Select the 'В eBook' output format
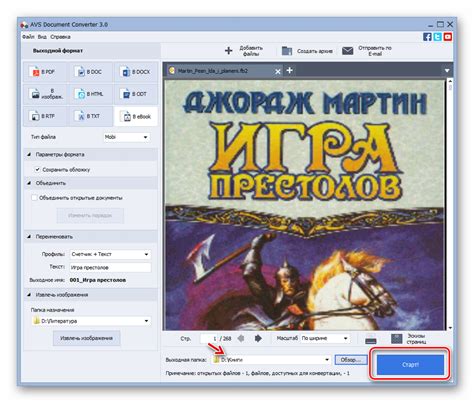474x403 pixels. 136,116
